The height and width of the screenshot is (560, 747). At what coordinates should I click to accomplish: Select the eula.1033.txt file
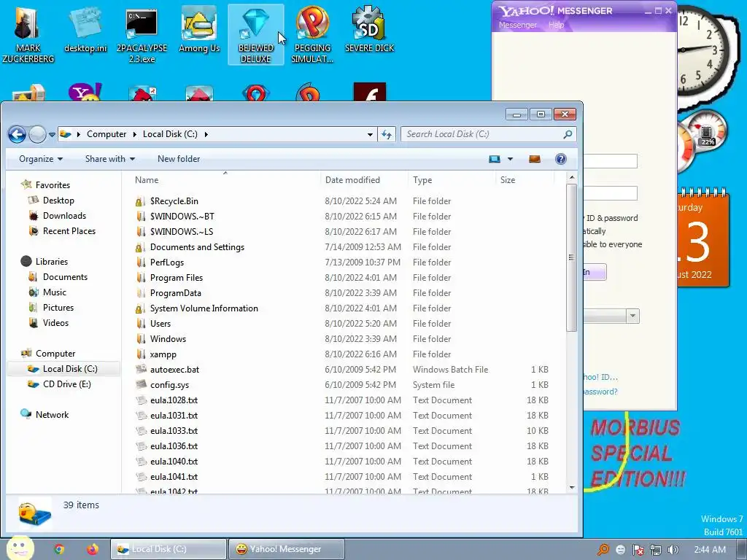174,431
